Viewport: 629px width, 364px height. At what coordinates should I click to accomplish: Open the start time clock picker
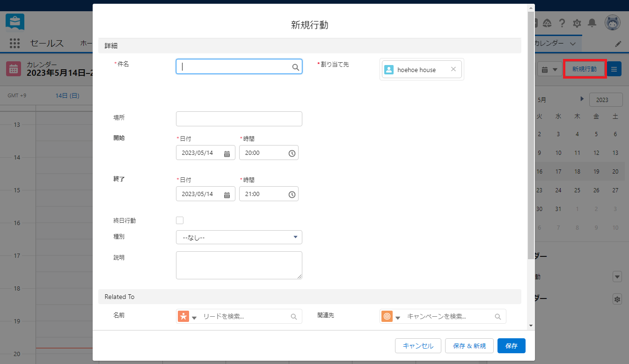(x=292, y=153)
